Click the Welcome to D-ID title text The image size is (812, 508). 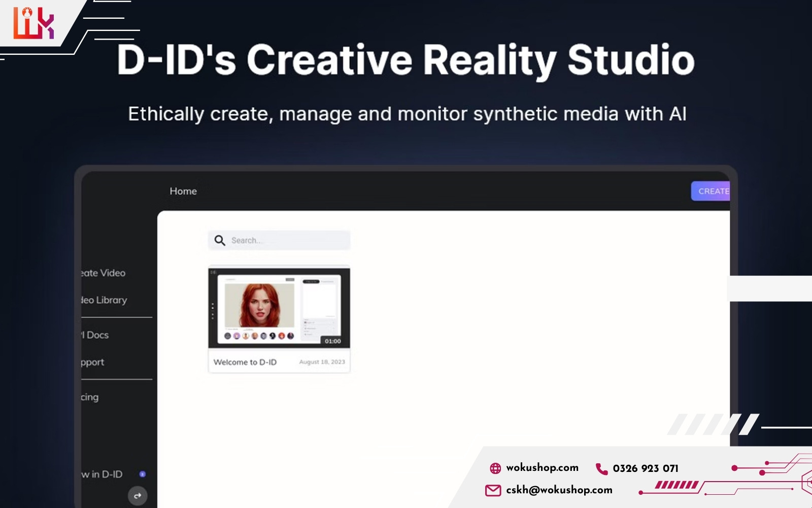coord(245,362)
